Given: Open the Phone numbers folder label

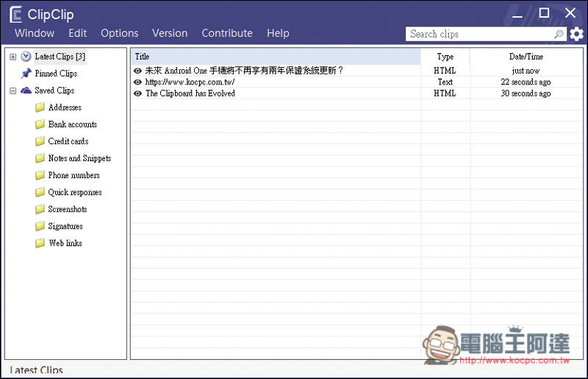Looking at the screenshot, I should pos(74,175).
